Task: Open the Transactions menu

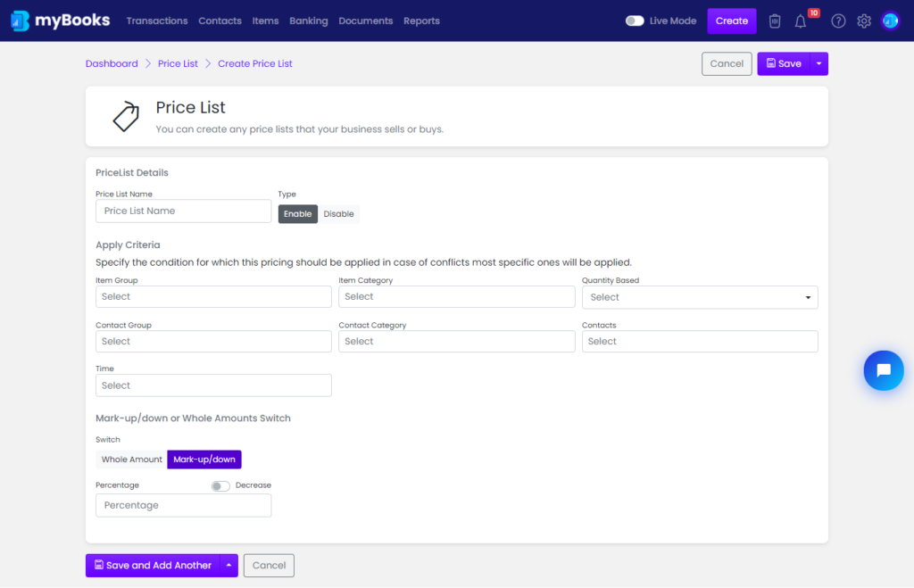Action: 157,21
